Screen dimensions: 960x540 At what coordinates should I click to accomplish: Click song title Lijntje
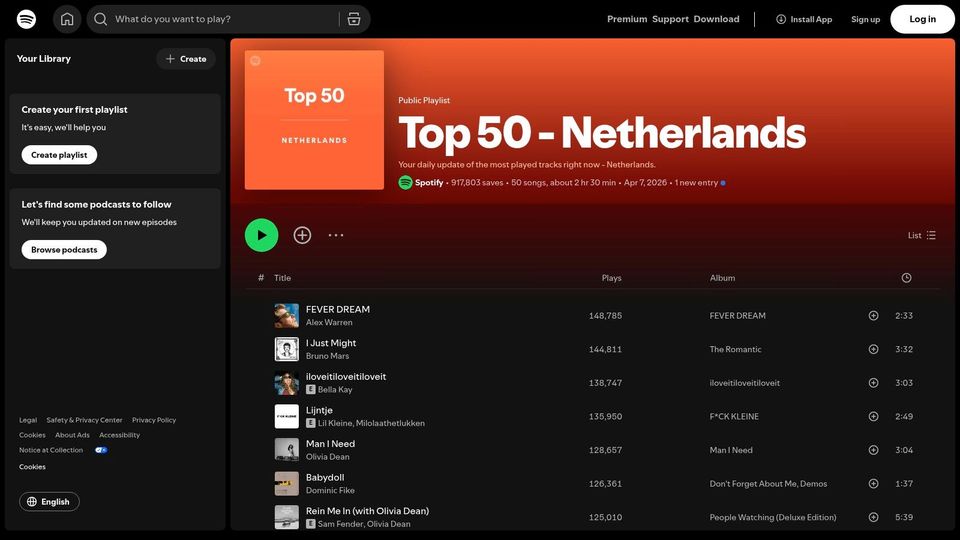(319, 410)
